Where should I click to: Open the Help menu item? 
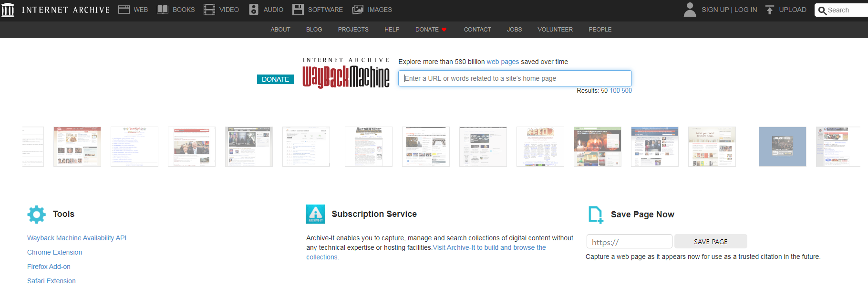point(392,30)
